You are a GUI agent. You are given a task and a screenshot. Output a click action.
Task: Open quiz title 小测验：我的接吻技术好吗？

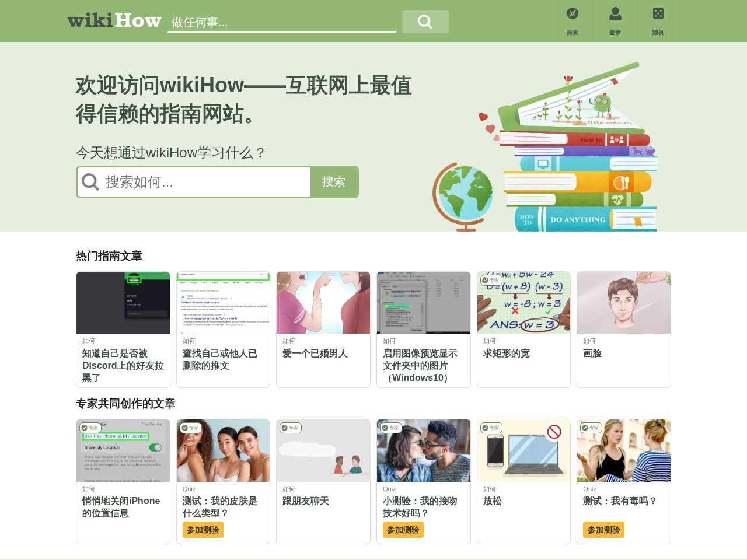[420, 507]
